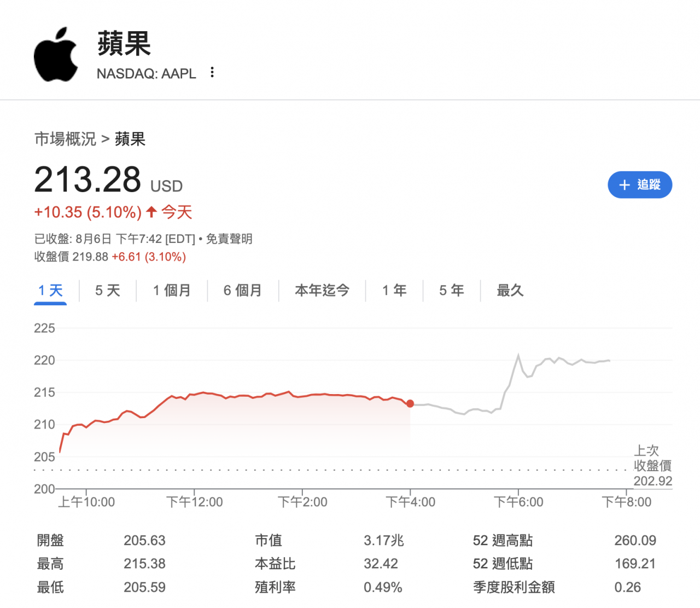This screenshot has height=608, width=700.
Task: Click the NASDAQ: AAPL ticker label
Action: tap(147, 73)
